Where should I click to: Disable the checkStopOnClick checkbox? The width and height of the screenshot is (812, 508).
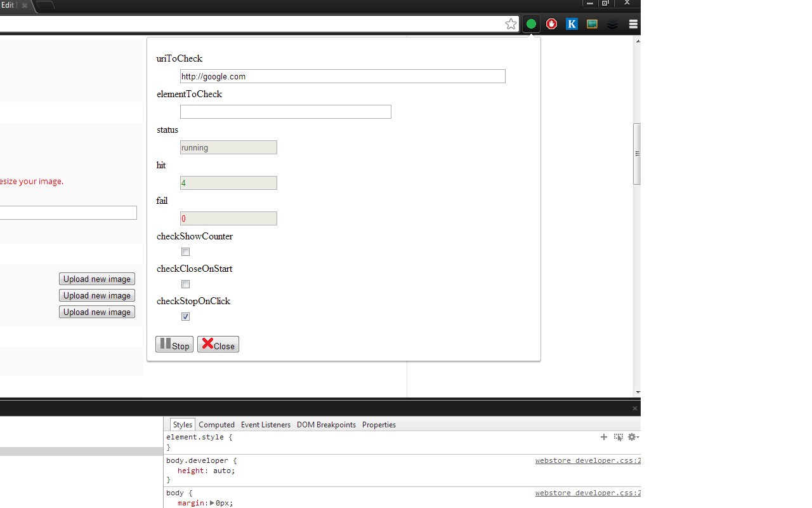click(x=185, y=316)
